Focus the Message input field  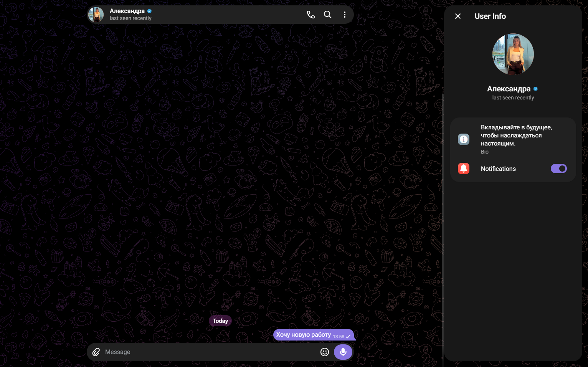[210, 352]
